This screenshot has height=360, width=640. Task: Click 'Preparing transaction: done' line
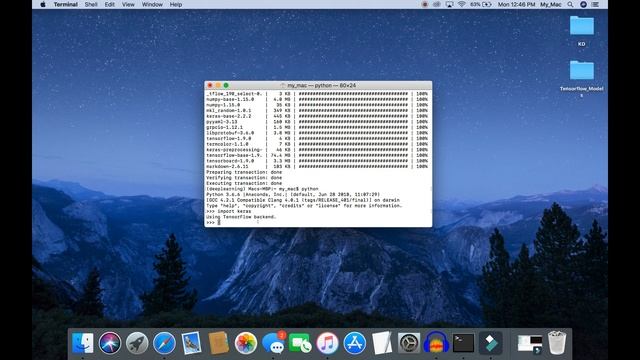point(244,172)
